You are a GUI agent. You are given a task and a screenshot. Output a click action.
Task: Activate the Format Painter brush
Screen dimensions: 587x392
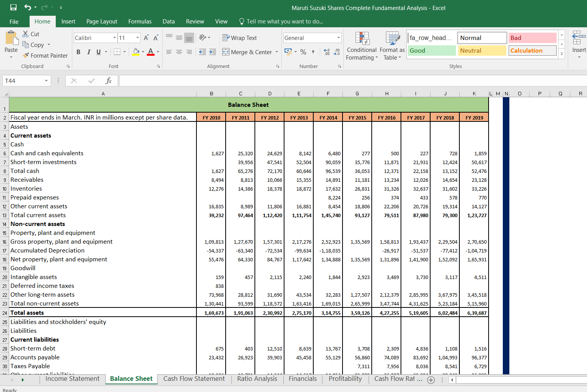[45, 55]
